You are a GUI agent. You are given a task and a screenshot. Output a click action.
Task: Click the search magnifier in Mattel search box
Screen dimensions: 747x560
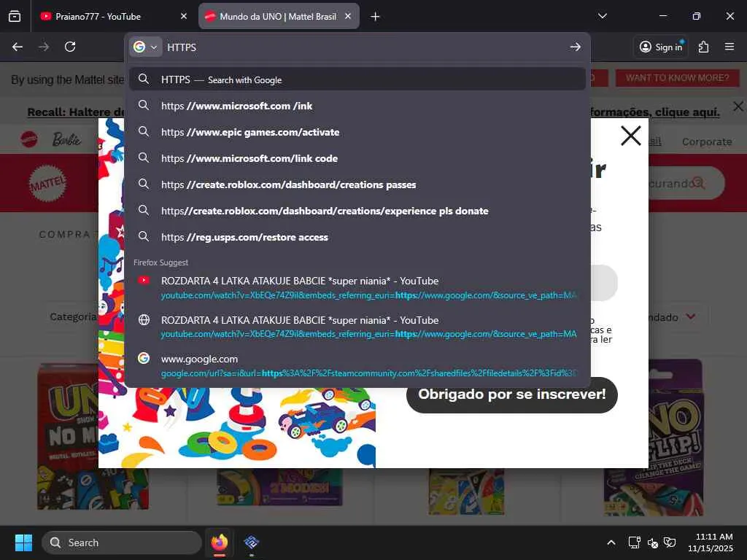coord(698,183)
